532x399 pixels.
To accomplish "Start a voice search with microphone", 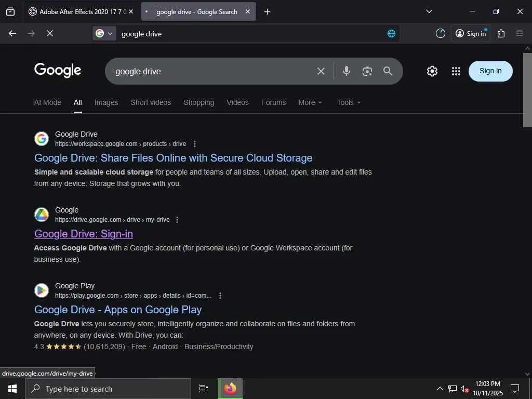I will pos(346,71).
